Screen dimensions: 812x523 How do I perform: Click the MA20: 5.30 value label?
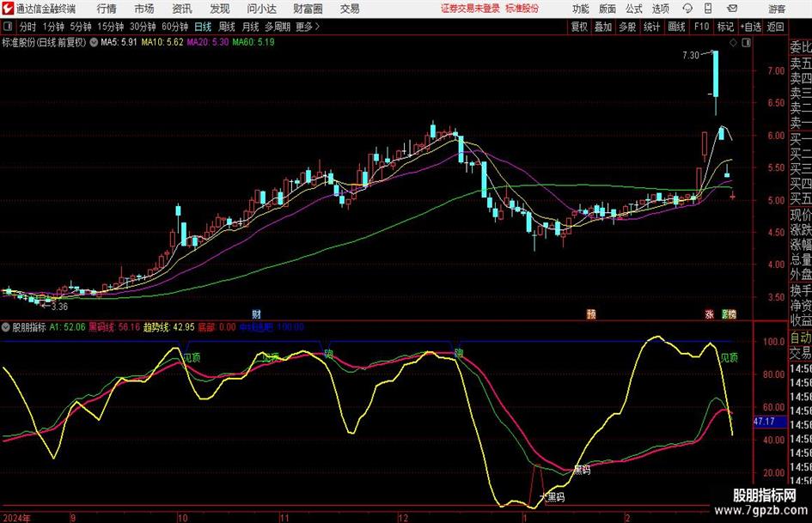click(208, 42)
